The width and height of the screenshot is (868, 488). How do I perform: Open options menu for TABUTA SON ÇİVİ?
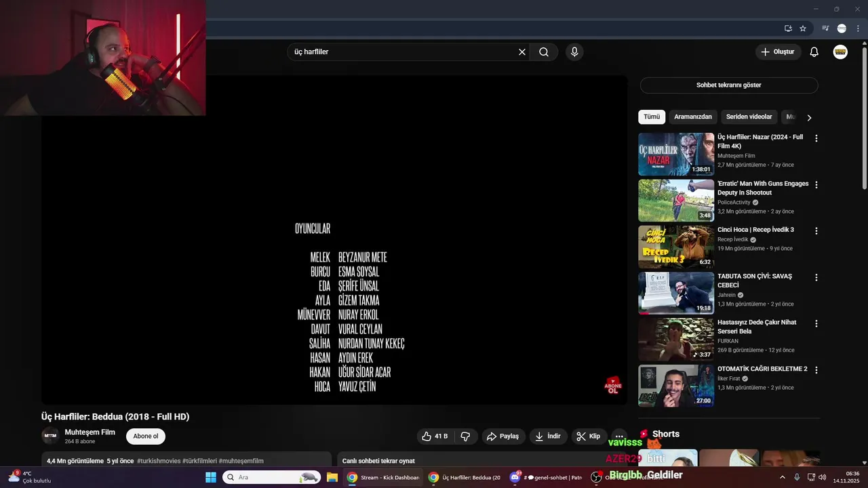[x=816, y=277]
